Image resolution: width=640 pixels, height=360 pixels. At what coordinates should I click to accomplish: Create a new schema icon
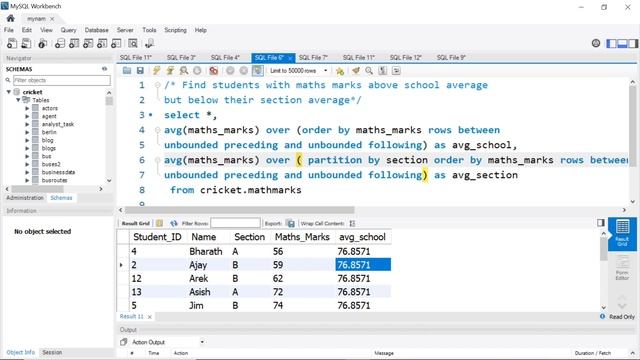(60, 43)
